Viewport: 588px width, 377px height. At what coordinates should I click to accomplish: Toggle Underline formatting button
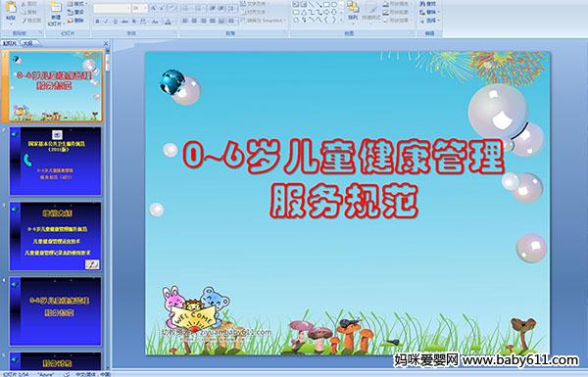point(115,22)
